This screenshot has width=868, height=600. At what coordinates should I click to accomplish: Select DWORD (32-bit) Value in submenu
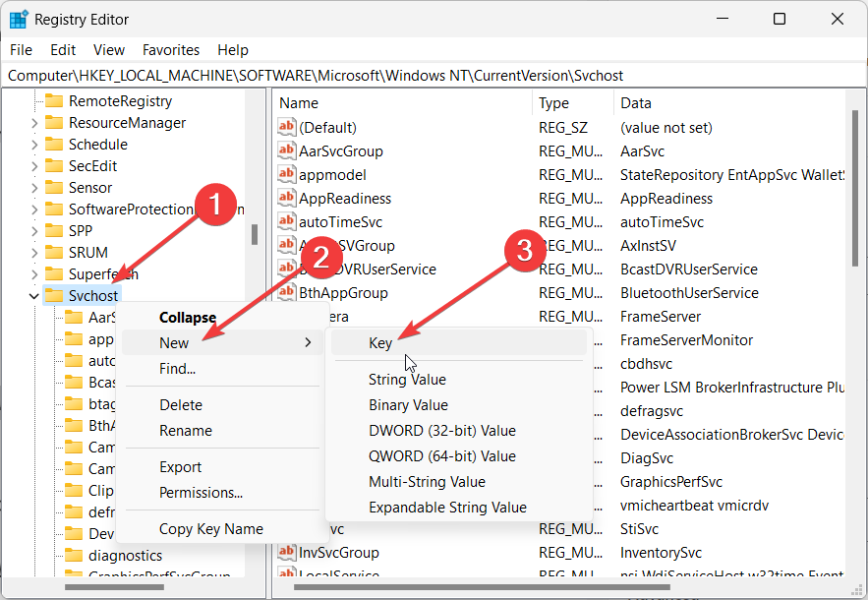pos(459,431)
